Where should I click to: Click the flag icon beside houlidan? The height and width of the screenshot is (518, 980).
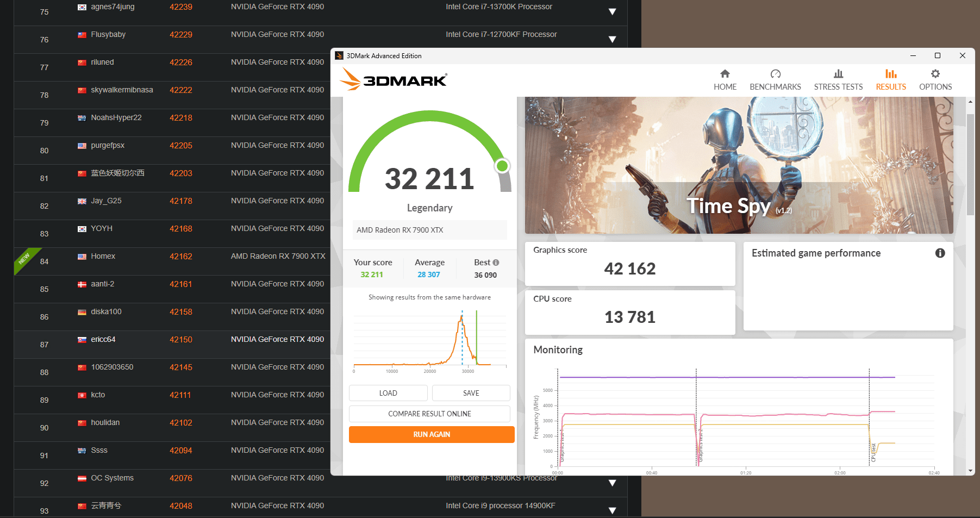tap(82, 423)
